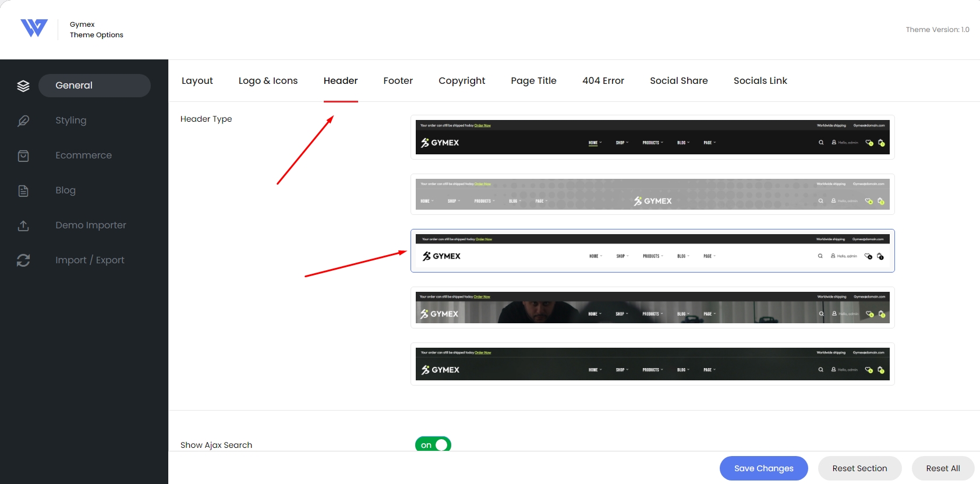
Task: Open the Footer tab
Action: coord(398,80)
